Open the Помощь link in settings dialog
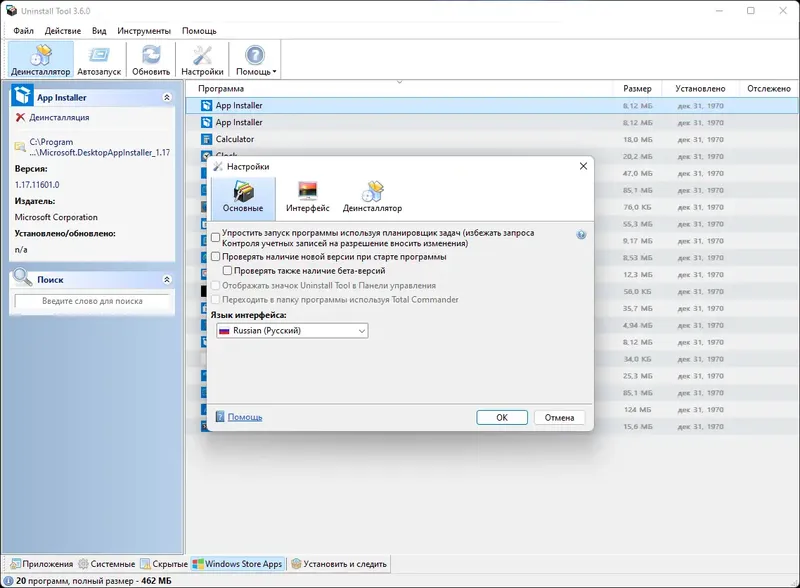The width and height of the screenshot is (800, 588). 245,417
